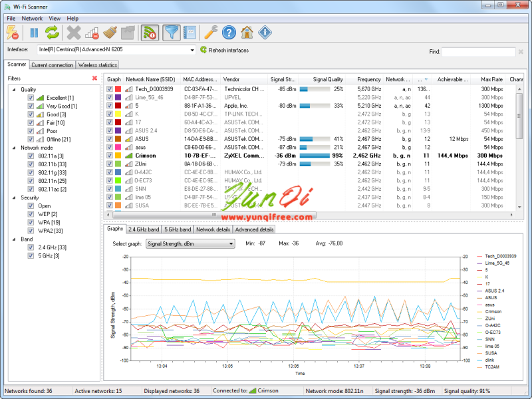Click the red lightning stop icon
Viewport: 532px width, 399px height.
click(x=13, y=32)
